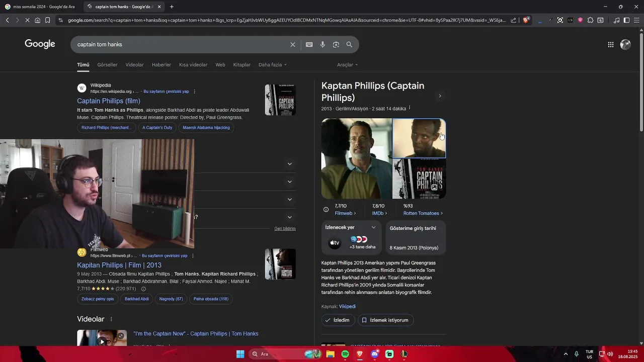Screen dimensions: 644x362
Task: Open the IMDb rating link
Action: pos(379,213)
